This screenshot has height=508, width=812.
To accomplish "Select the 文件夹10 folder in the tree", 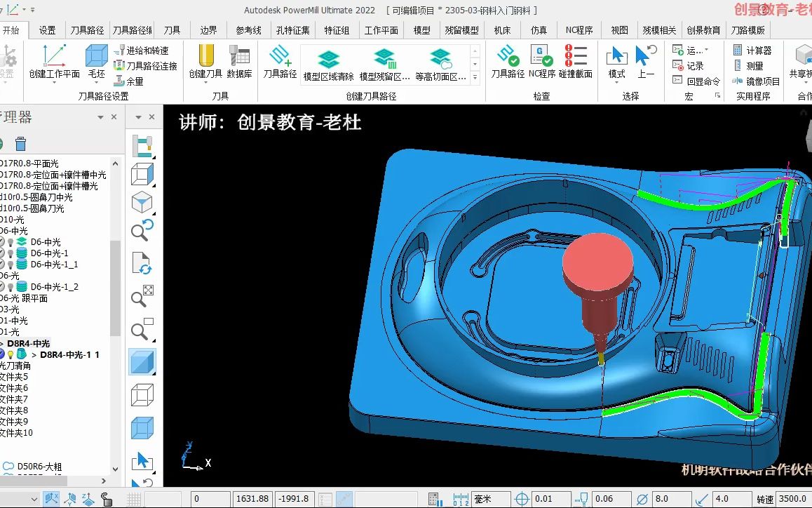I will pos(15,433).
